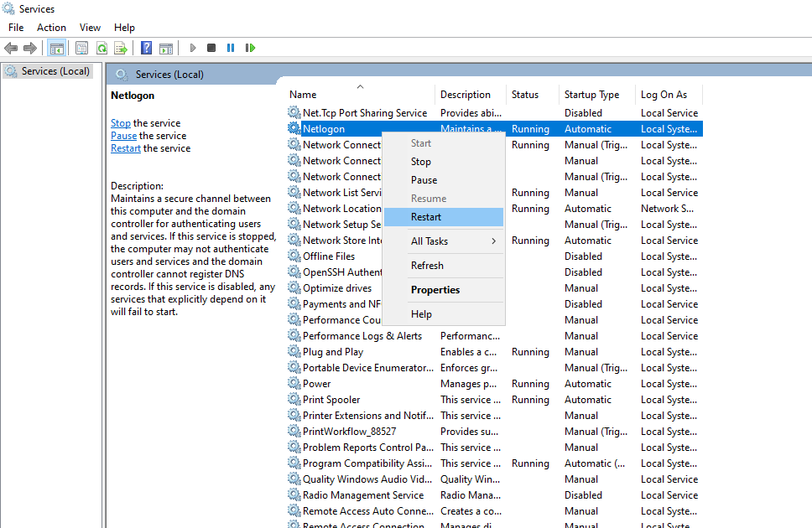
Task: Click gear icon beside PrintWorkflow_88527
Action: [294, 431]
